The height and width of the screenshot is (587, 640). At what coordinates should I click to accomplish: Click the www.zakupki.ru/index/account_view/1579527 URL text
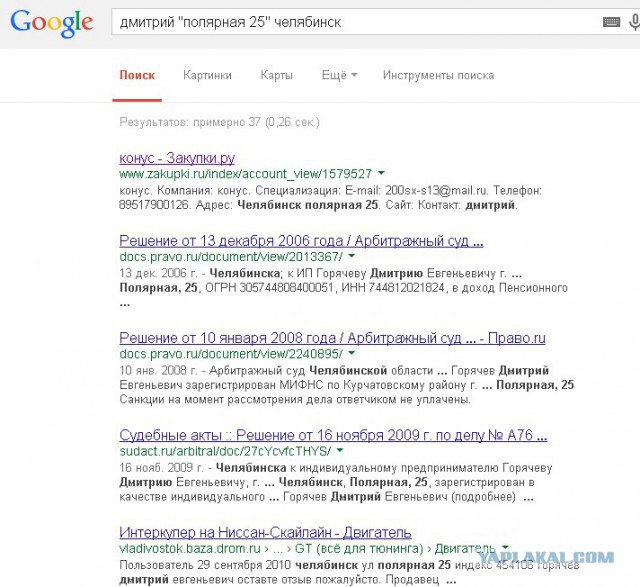(246, 174)
